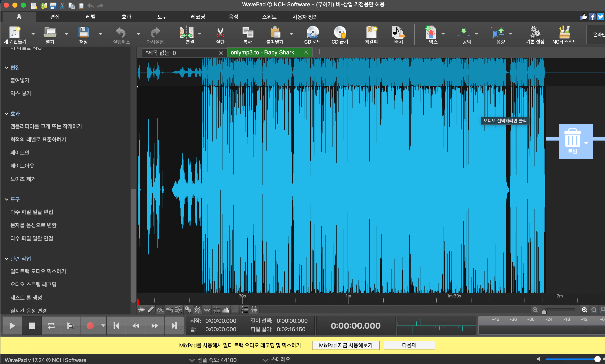605x364 pixels.
Task: Click the MixPad 지금 사용해보기 button
Action: click(x=346, y=345)
